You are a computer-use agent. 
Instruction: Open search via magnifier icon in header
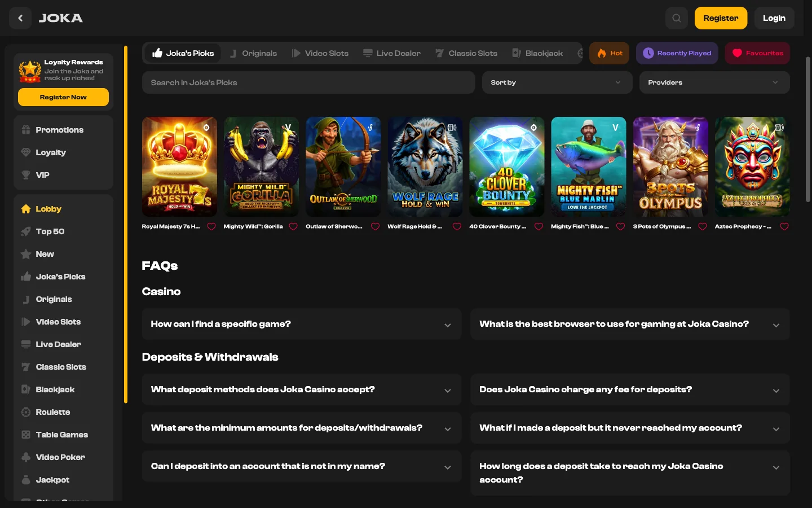click(x=677, y=18)
